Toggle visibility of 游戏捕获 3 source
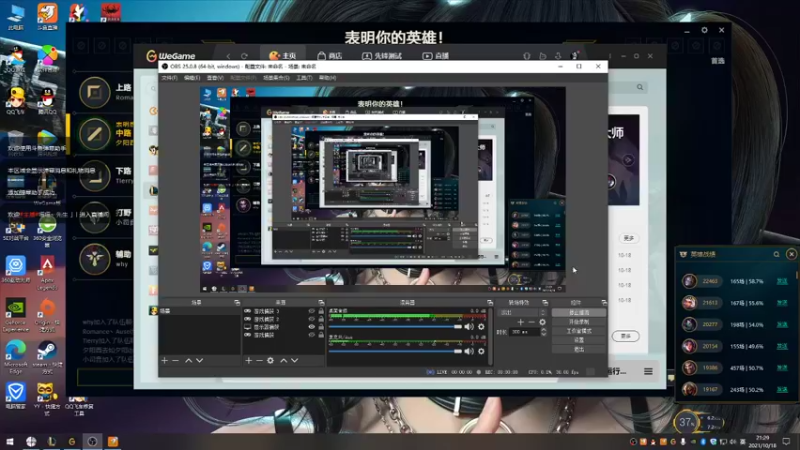Viewport: 800px width, 450px height. [x=311, y=311]
